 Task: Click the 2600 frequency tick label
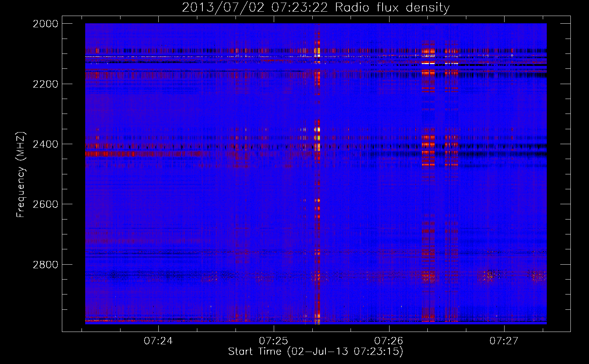point(46,204)
